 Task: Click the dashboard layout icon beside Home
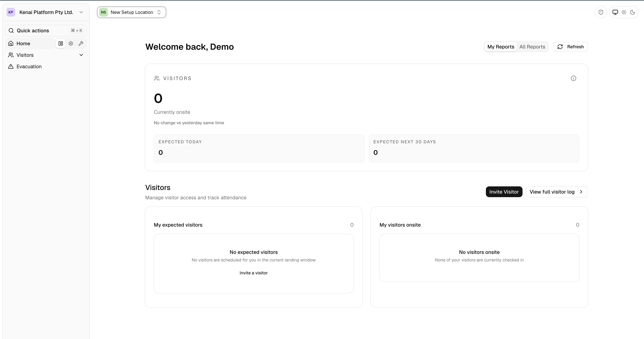(61, 43)
